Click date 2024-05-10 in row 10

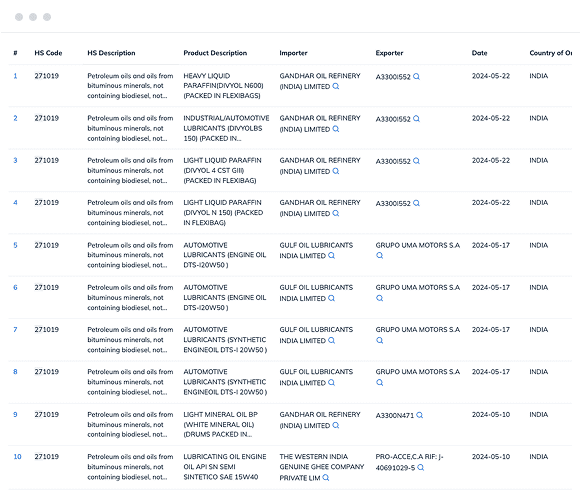pyautogui.click(x=490, y=456)
